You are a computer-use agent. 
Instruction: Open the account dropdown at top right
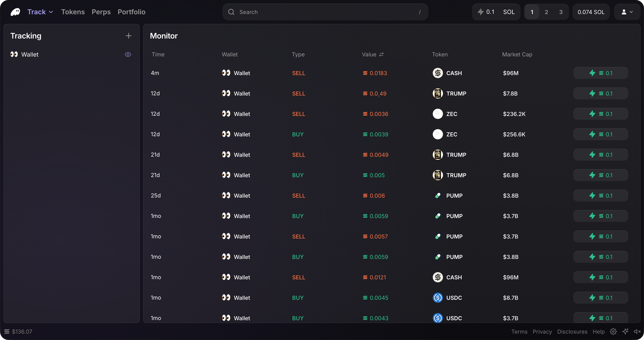pyautogui.click(x=628, y=12)
